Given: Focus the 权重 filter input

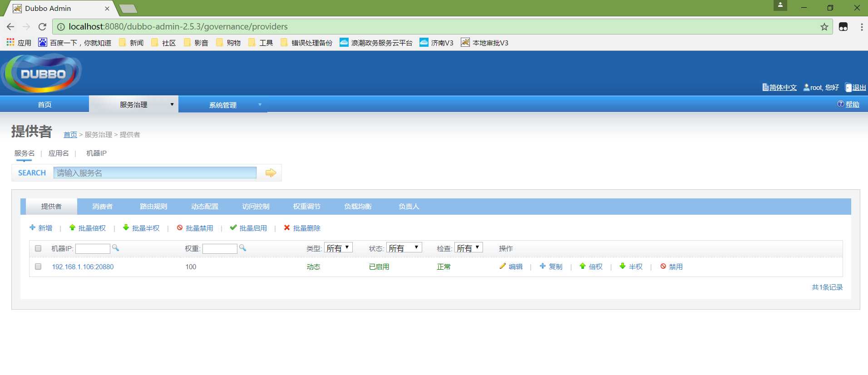Looking at the screenshot, I should [220, 248].
